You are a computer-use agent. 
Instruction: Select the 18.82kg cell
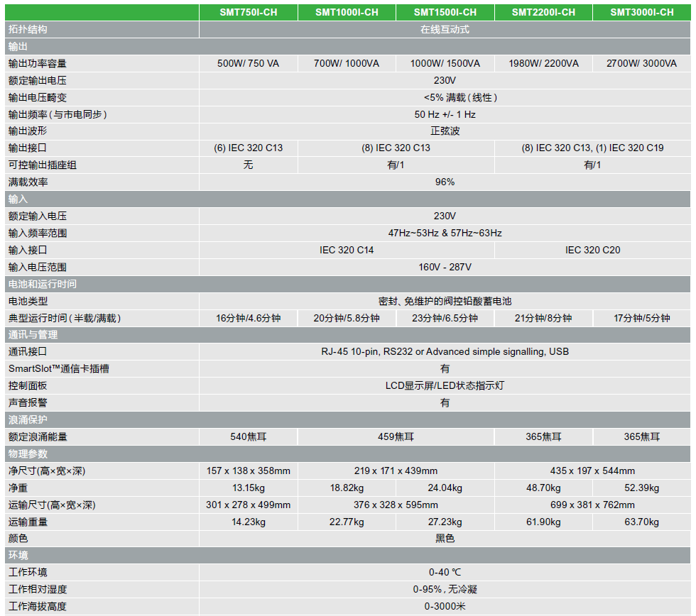coord(347,488)
